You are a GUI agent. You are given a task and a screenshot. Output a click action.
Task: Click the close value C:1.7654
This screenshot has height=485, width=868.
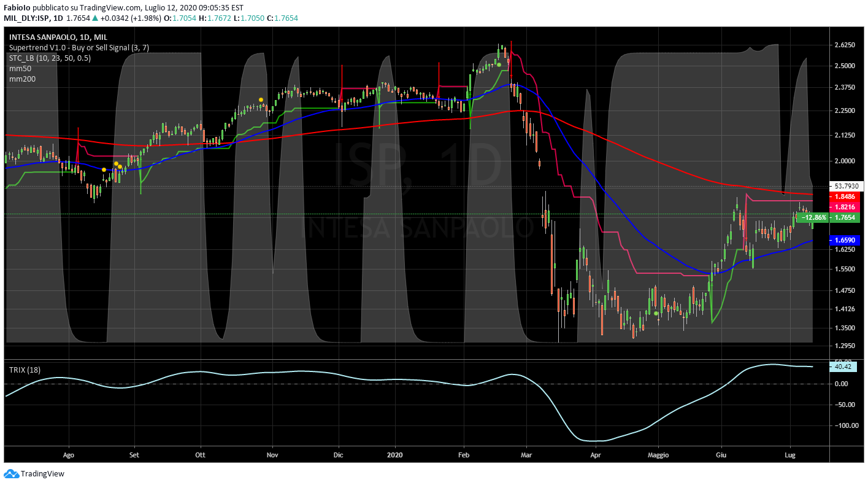[x=282, y=18]
